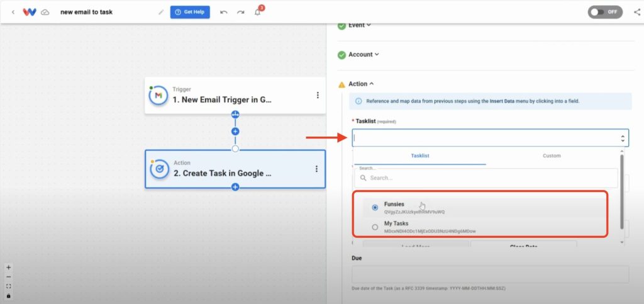This screenshot has height=304, width=644.
Task: Select '1. New Email Trigger in G...' step
Action: (x=235, y=95)
